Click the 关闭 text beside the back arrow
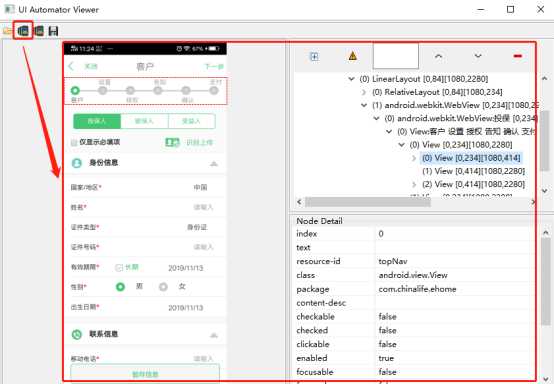554x384 pixels. [91, 66]
